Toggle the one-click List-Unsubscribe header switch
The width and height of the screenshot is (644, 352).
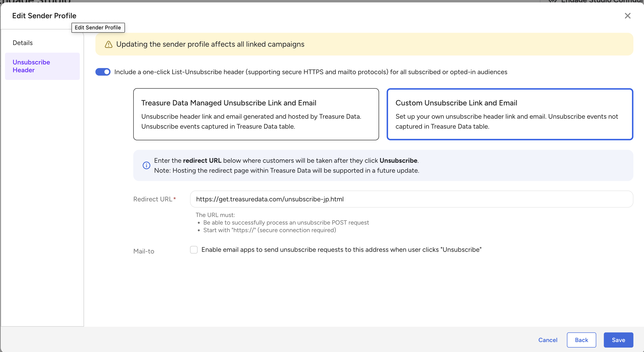103,72
